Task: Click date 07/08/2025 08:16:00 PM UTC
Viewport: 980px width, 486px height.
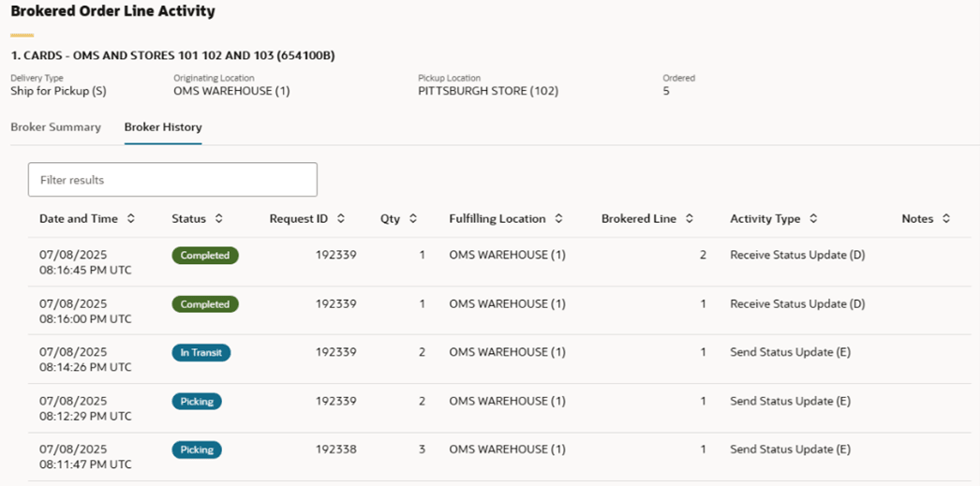Action: 85,311
